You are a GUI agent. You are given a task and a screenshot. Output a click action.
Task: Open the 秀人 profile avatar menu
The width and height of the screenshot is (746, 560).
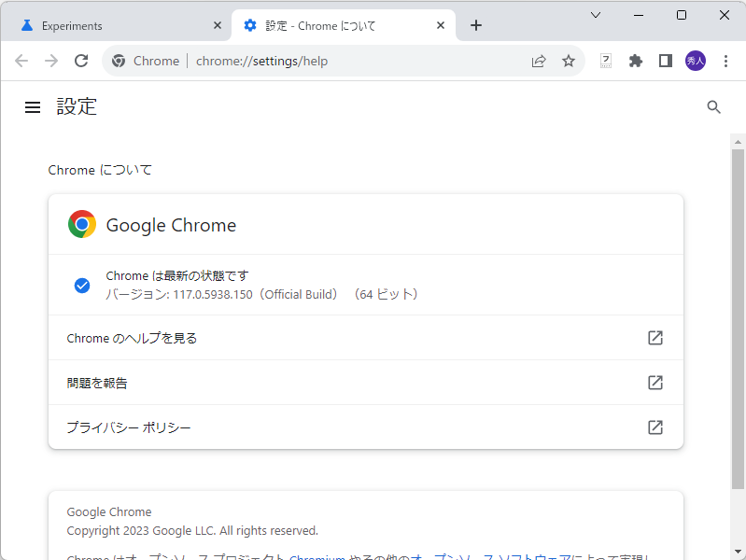695,61
